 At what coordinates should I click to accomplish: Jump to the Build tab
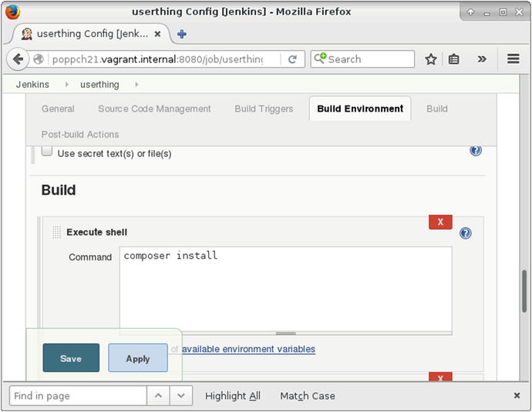[437, 109]
